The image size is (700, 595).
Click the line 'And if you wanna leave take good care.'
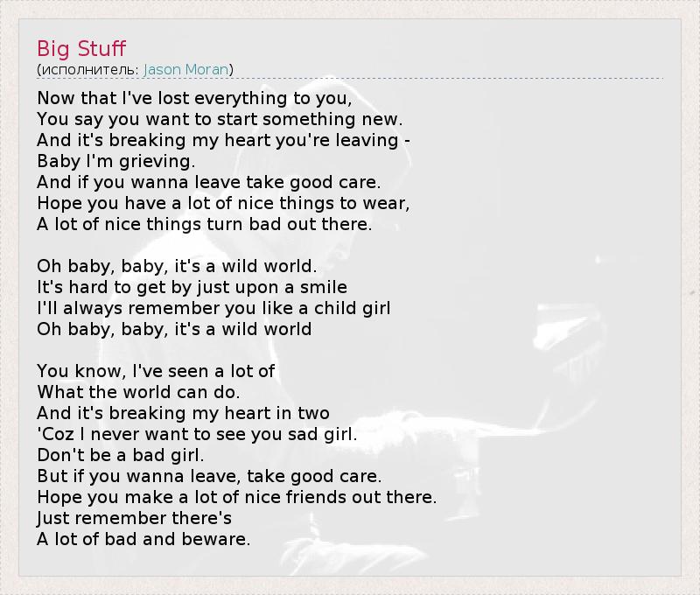209,182
